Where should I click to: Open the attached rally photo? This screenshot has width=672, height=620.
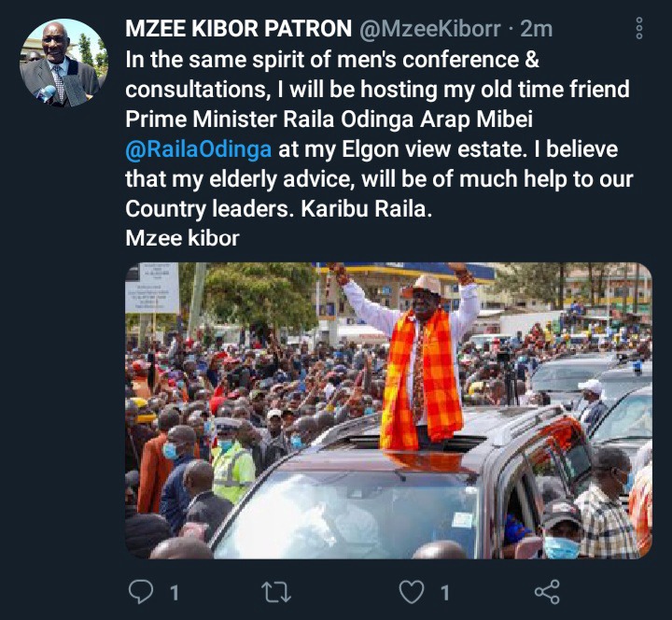388,410
